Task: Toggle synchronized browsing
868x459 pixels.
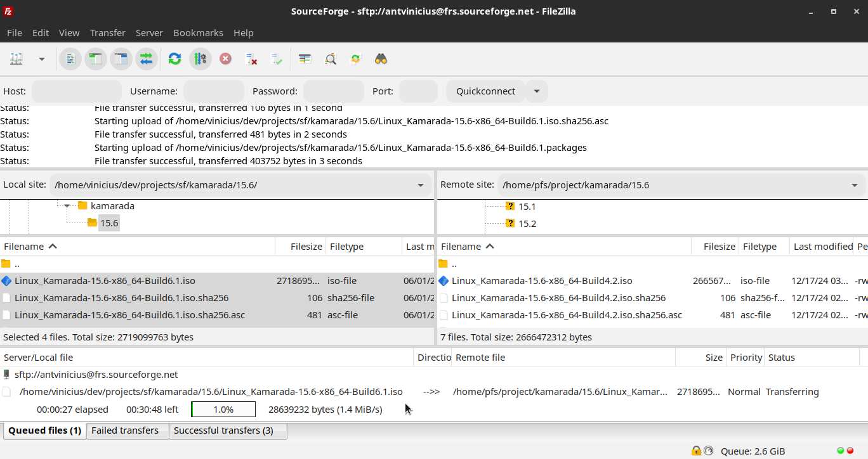Action: pyautogui.click(x=355, y=59)
